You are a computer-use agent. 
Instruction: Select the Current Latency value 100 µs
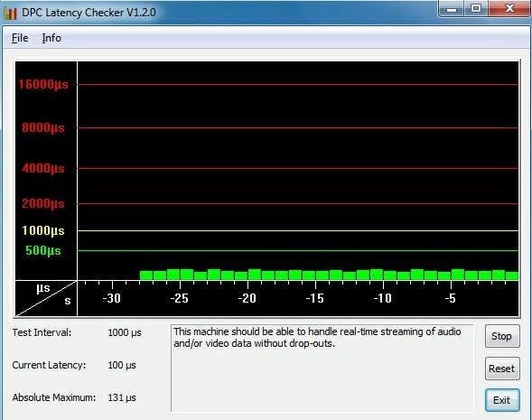point(122,366)
